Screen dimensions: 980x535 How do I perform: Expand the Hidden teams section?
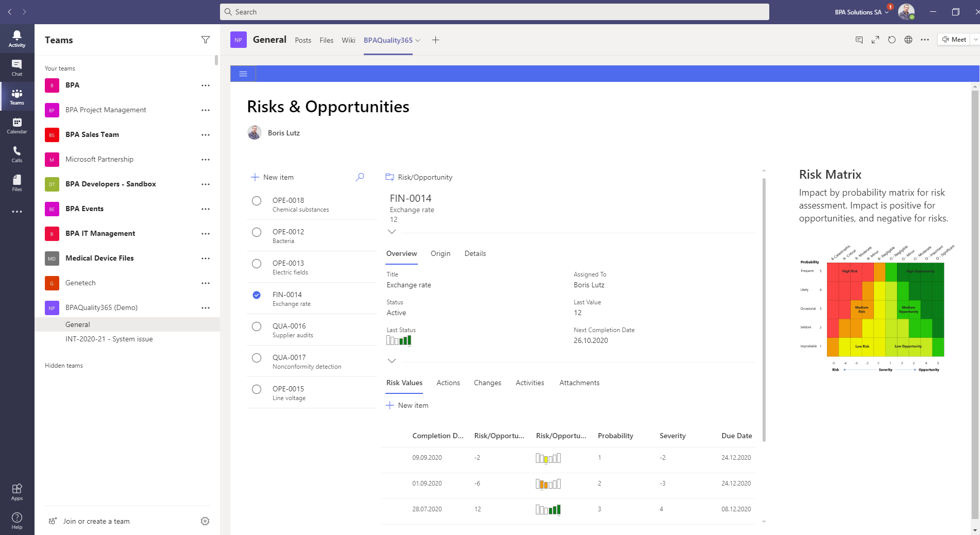coord(64,365)
